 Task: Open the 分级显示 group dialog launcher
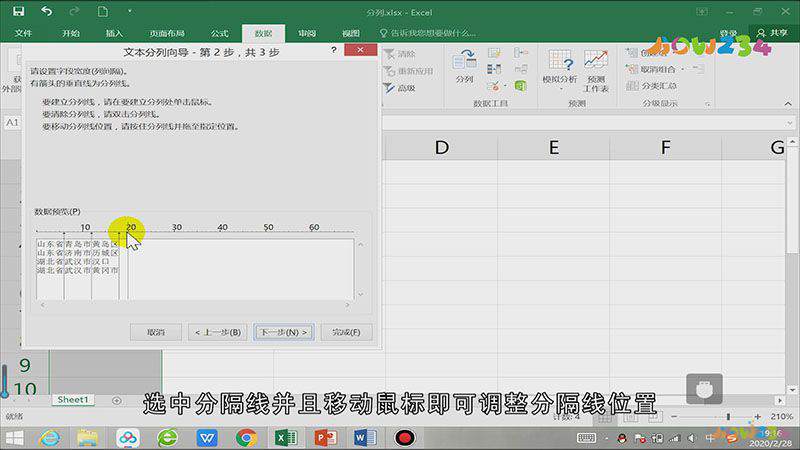coord(708,104)
